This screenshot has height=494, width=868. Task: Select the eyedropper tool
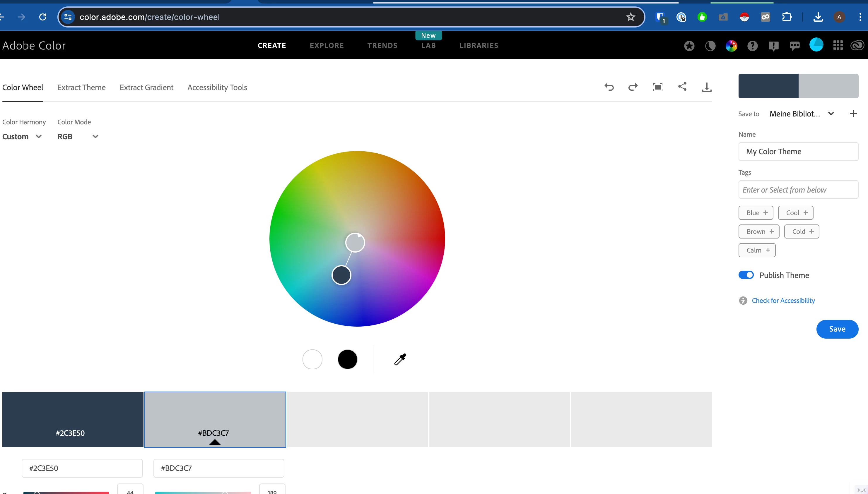(x=400, y=359)
